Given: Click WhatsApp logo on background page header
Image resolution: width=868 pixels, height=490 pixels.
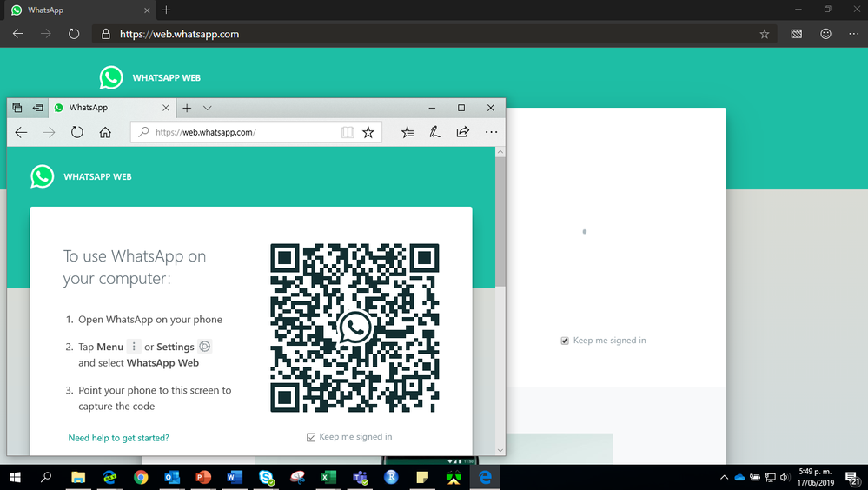Looking at the screenshot, I should tap(111, 77).
